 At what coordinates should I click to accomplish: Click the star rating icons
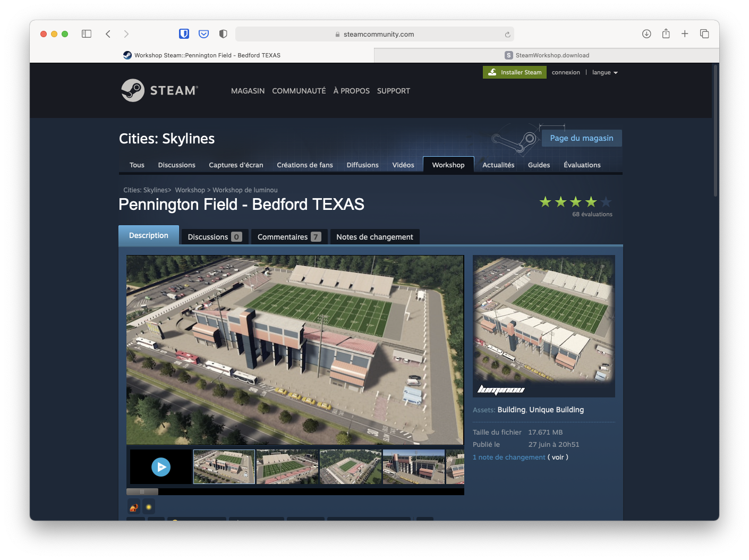point(576,202)
